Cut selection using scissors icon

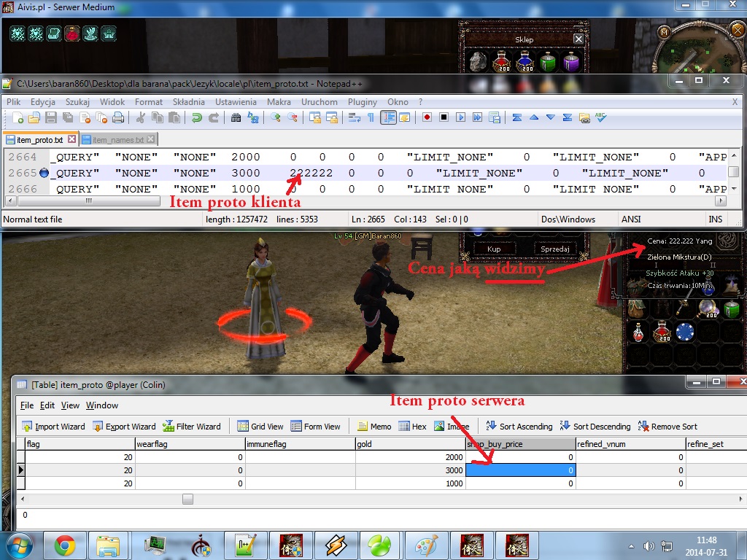tap(141, 117)
